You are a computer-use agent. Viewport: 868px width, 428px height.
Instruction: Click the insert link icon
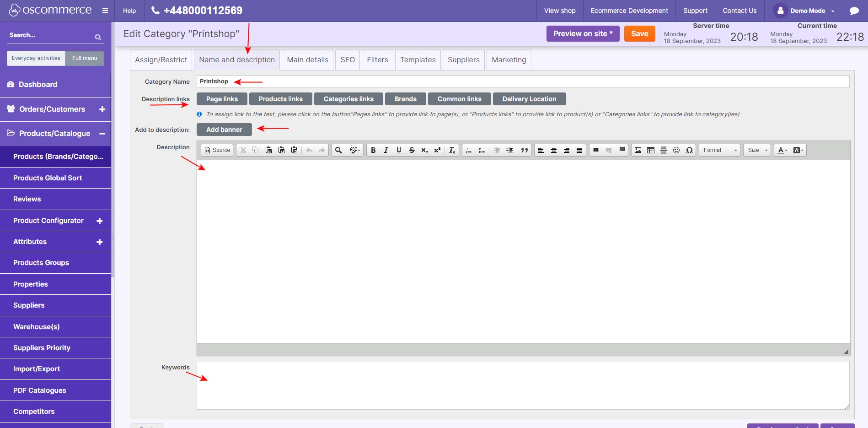[596, 150]
